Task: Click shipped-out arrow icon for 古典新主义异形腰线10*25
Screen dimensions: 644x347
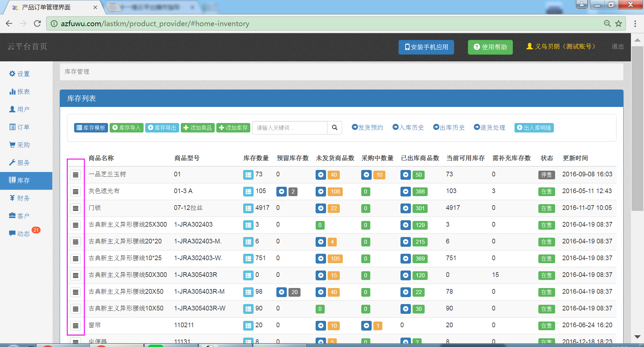Action: 406,259
